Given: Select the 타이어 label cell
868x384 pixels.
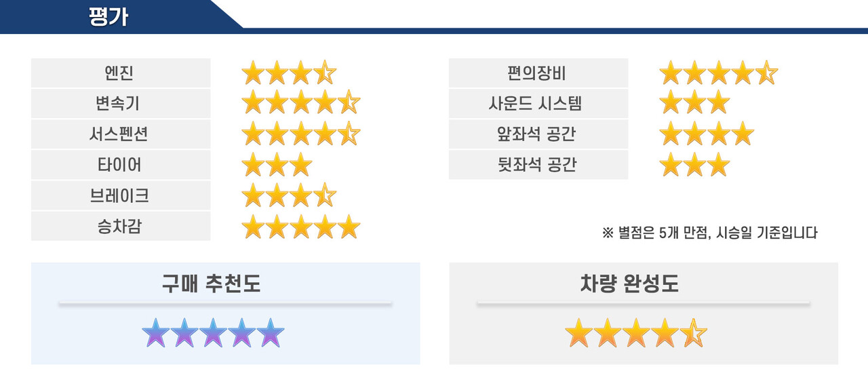Looking at the screenshot, I should click(x=121, y=165).
